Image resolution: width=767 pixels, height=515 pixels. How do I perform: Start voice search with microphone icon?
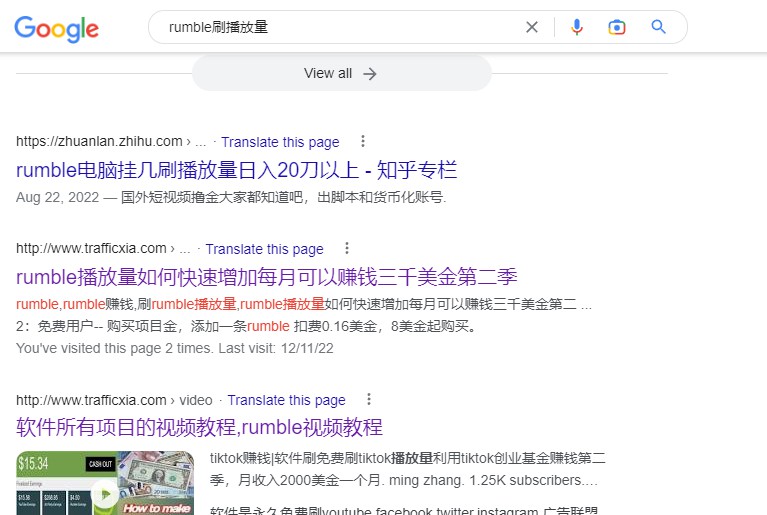point(577,27)
